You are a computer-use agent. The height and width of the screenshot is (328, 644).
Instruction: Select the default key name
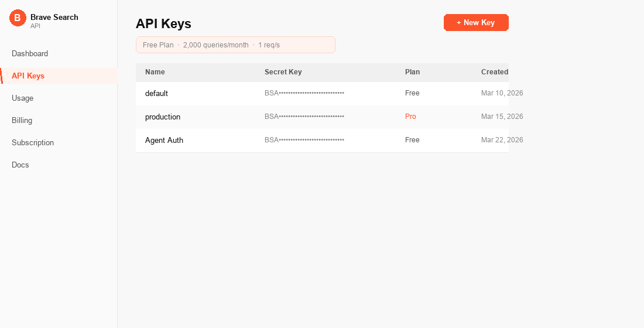156,93
